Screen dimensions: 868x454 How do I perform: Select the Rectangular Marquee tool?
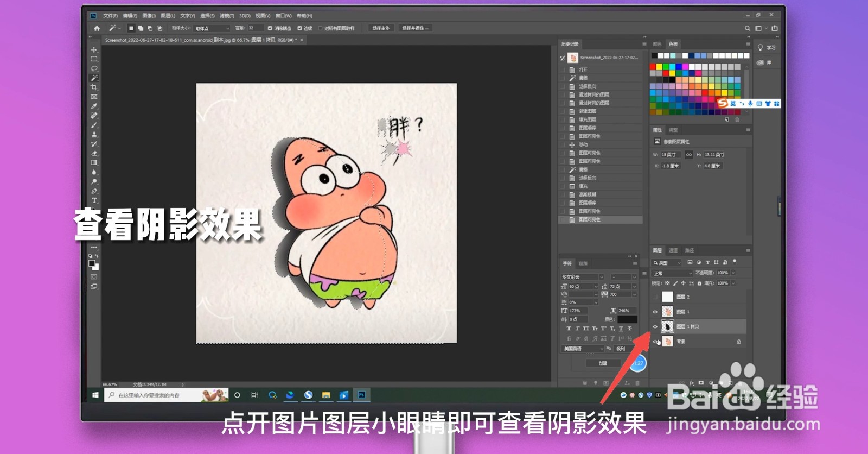[x=94, y=59]
